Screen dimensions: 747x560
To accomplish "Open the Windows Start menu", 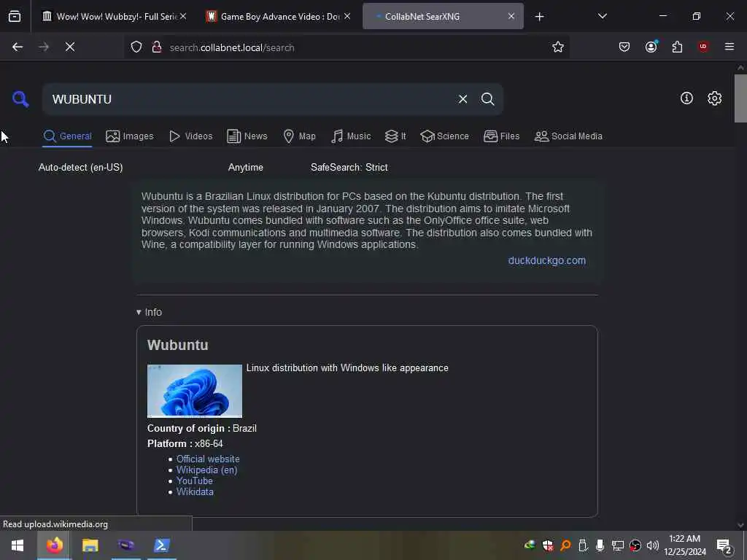I will click(18, 545).
